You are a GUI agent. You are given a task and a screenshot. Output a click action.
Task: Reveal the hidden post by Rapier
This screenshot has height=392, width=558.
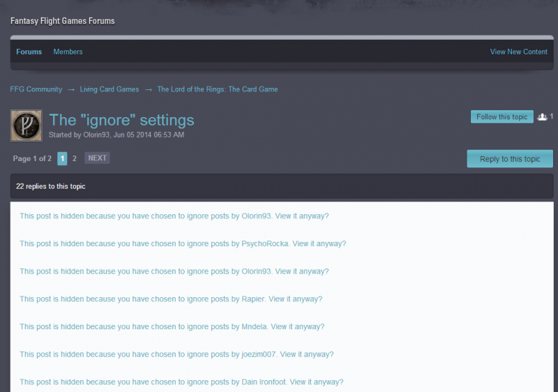coord(295,299)
